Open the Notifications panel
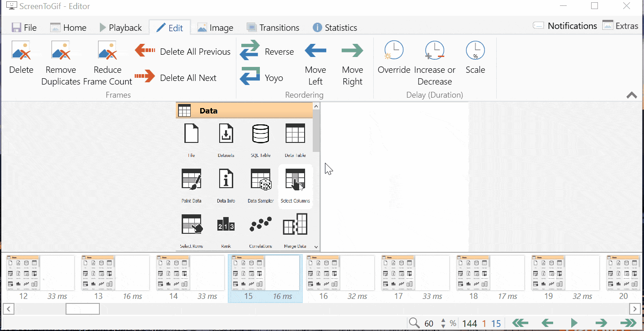644x331 pixels. pyautogui.click(x=564, y=26)
